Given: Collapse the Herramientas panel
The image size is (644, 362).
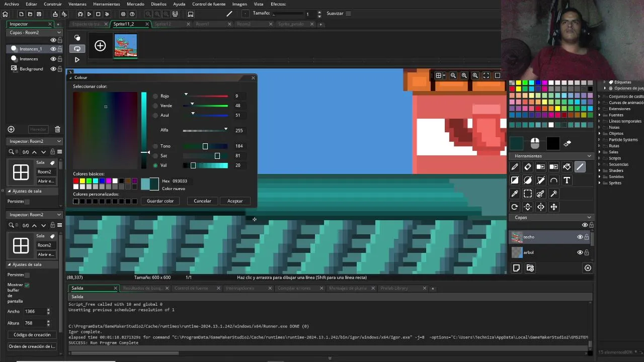Looking at the screenshot, I should point(589,156).
